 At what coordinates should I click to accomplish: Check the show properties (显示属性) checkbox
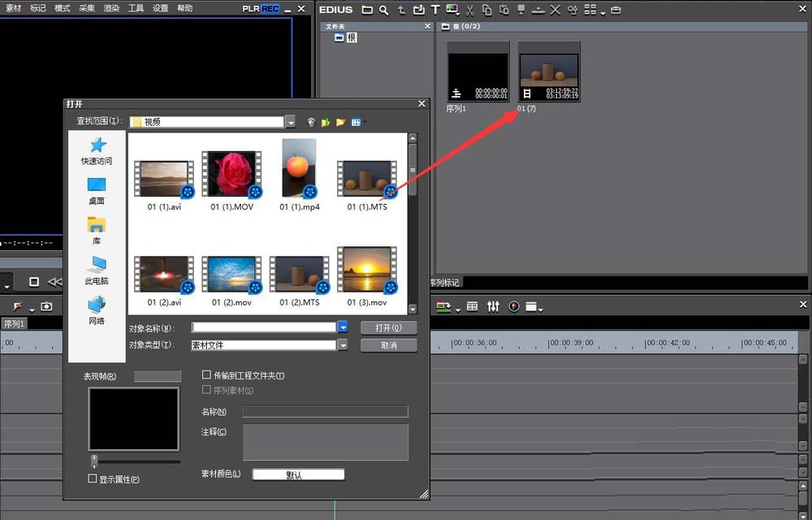93,479
